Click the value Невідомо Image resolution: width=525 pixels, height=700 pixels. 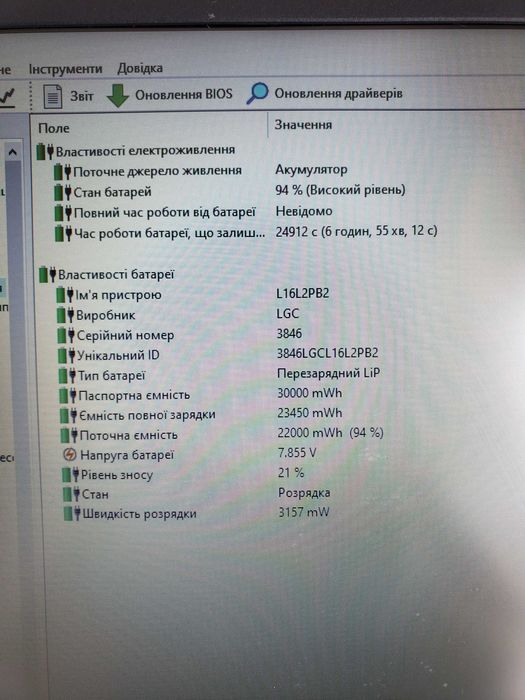(x=304, y=211)
